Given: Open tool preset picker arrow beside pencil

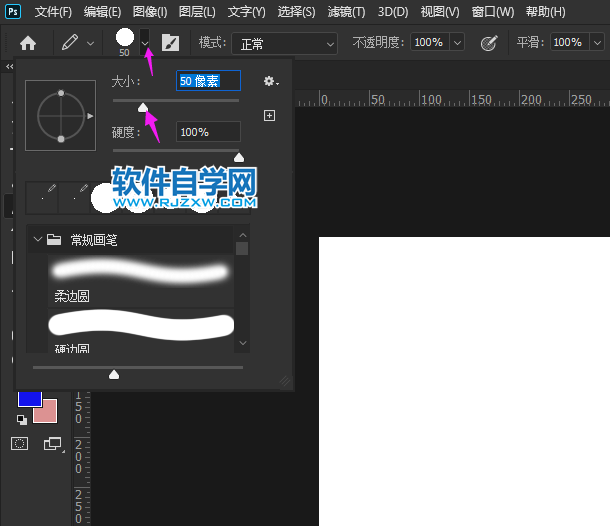Looking at the screenshot, I should coord(90,44).
